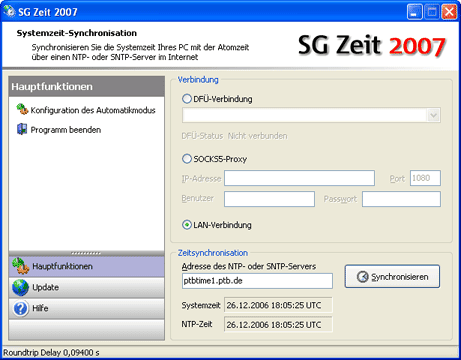This screenshot has width=461, height=360.
Task: Open the DFÜ connection dropdown arrow
Action: (433, 115)
